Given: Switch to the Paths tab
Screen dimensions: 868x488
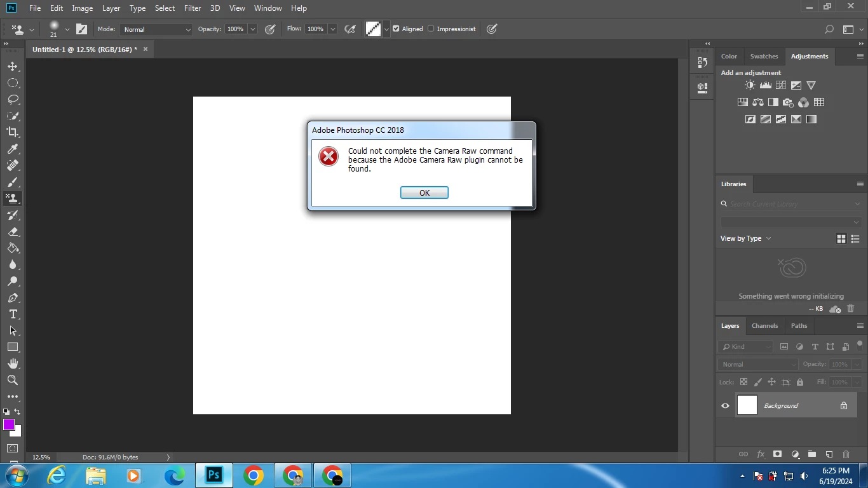Looking at the screenshot, I should point(799,325).
